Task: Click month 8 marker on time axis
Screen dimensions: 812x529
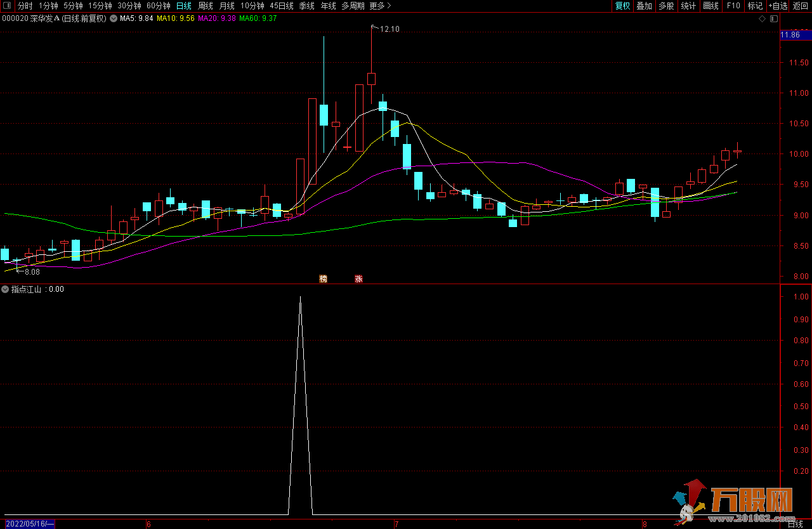Action: tap(644, 524)
